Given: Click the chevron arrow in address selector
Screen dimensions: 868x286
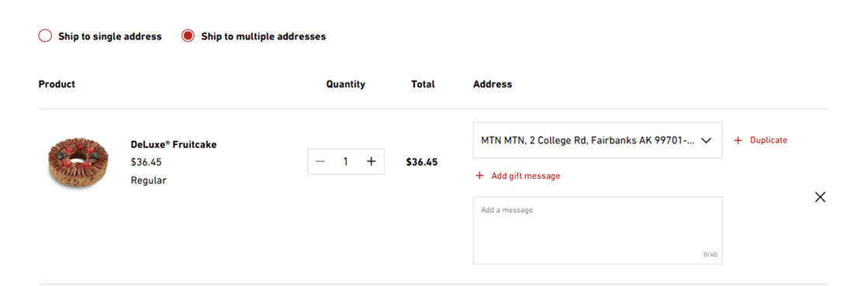Looking at the screenshot, I should coord(706,140).
